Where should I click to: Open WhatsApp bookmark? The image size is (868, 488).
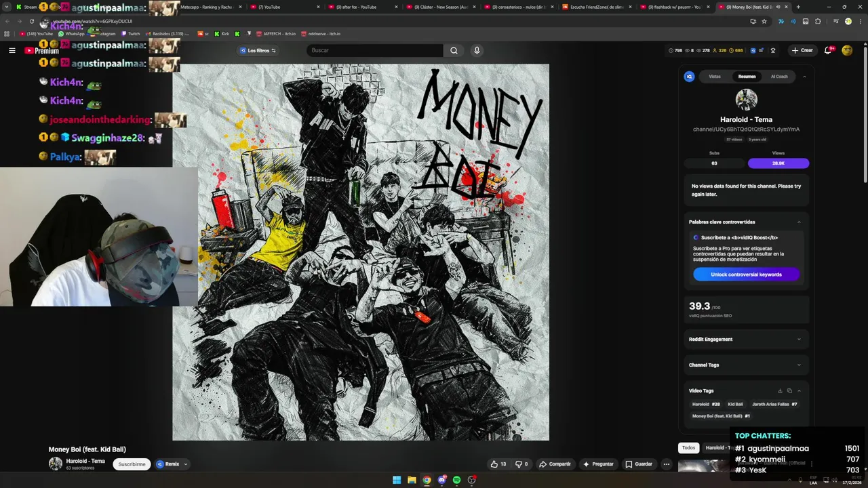tap(72, 33)
